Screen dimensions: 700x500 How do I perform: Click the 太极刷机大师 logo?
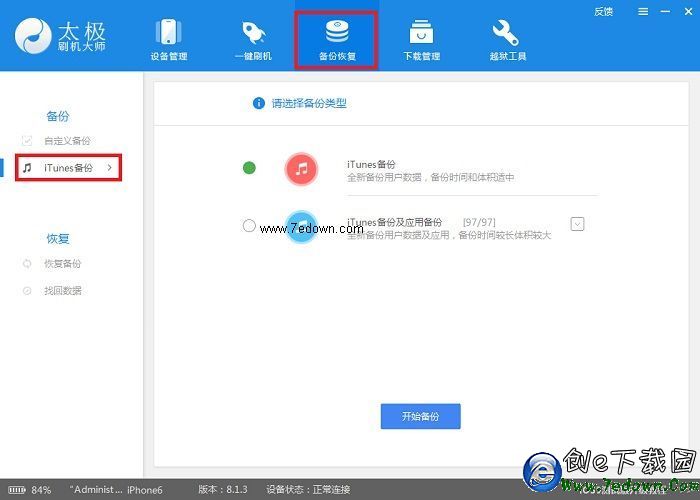[60, 36]
